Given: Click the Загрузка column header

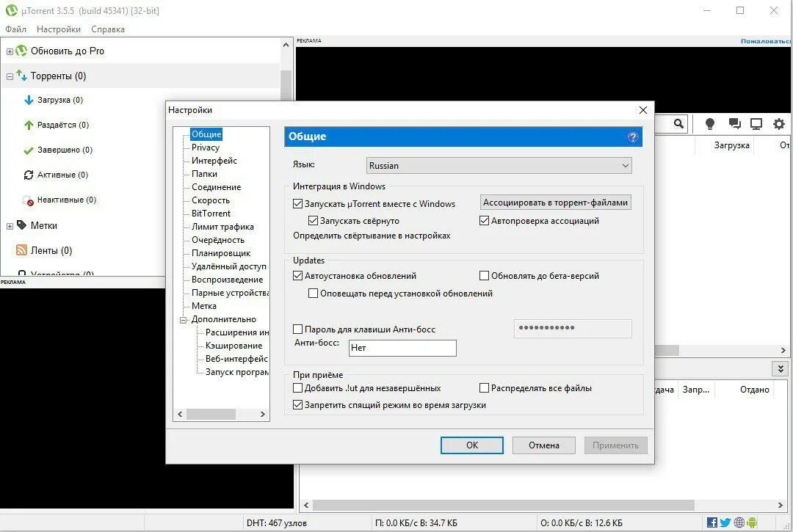Looking at the screenshot, I should pos(731,145).
